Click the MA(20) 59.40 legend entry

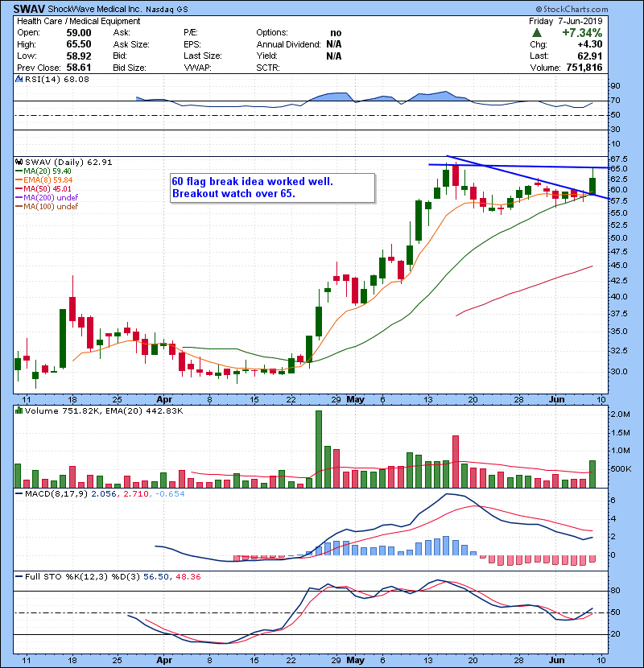click(x=43, y=171)
